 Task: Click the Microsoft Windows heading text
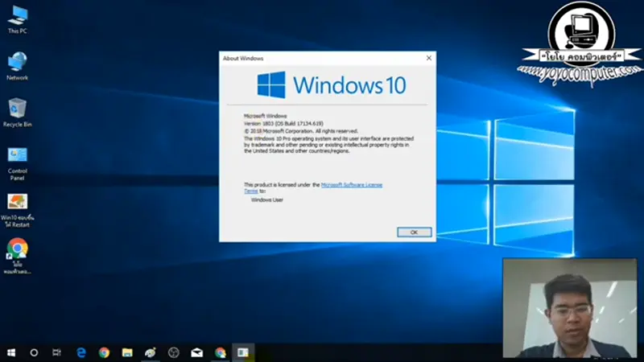[266, 116]
